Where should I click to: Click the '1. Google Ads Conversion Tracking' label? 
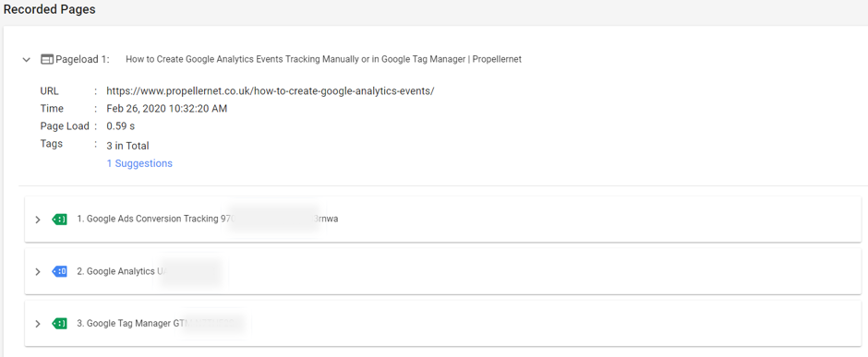pos(148,219)
